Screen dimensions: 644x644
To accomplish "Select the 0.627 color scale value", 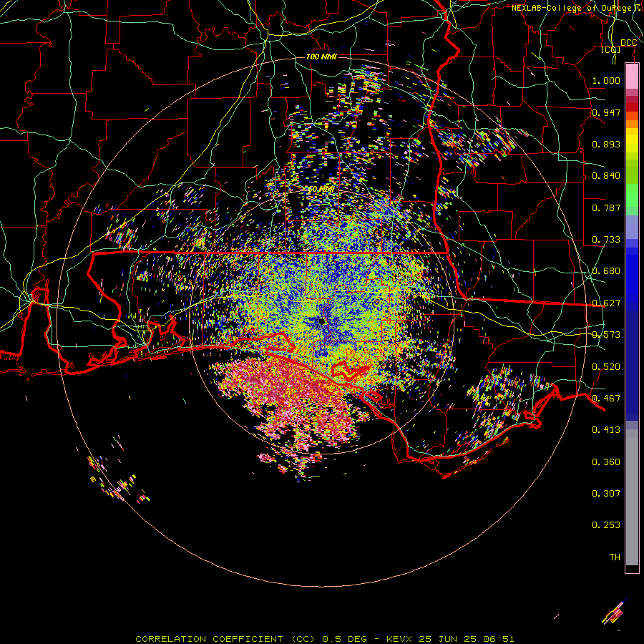I will pyautogui.click(x=606, y=303).
